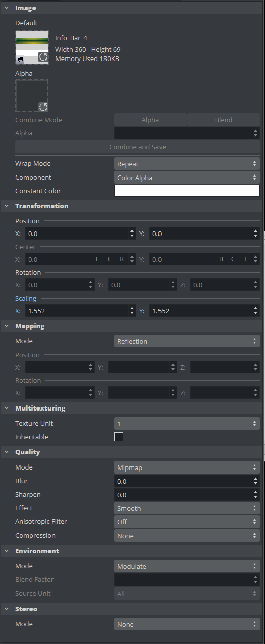
Task: Open the Anisotropic Filter dropdown
Action: click(187, 522)
